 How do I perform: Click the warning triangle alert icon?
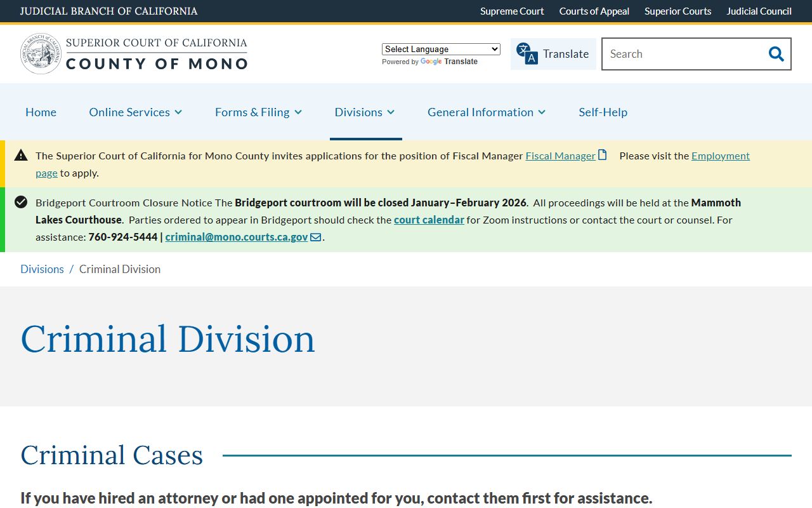pos(21,155)
